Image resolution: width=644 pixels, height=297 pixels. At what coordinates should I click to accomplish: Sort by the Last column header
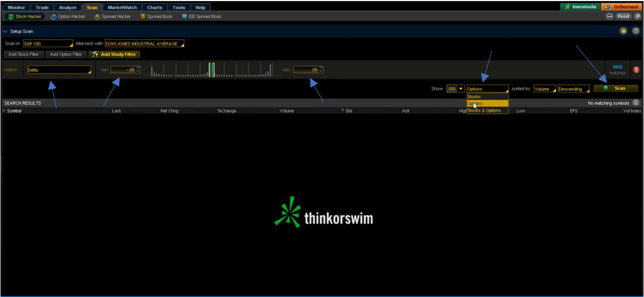click(116, 111)
